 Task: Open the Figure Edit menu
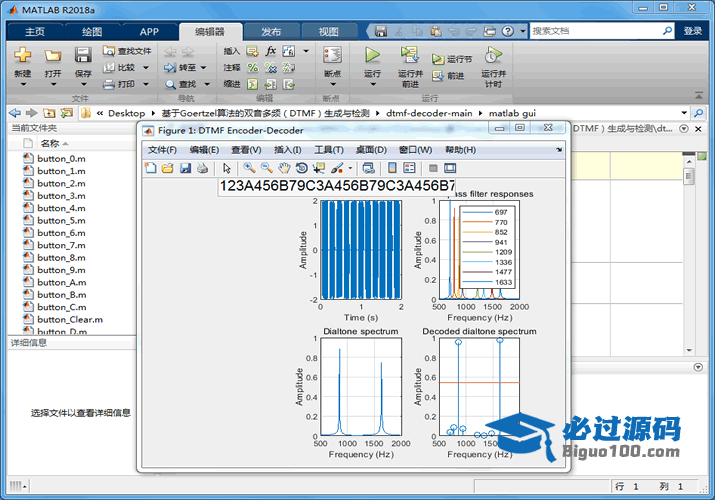[x=204, y=150]
